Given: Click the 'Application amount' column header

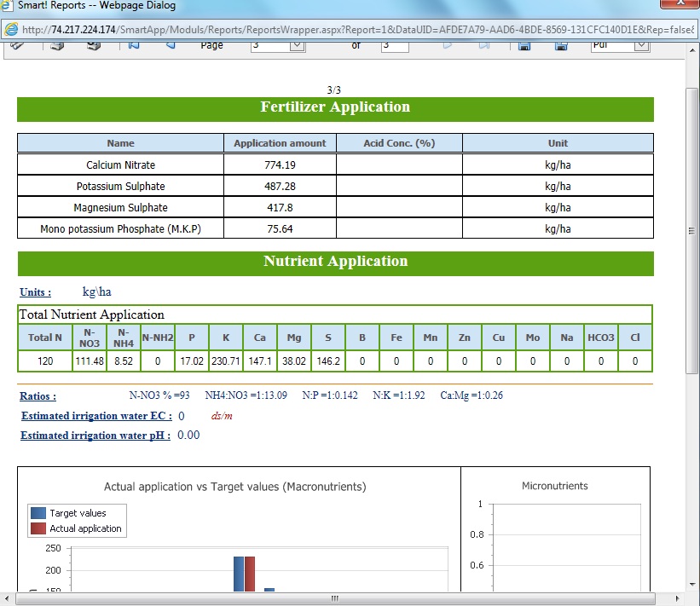Looking at the screenshot, I should [280, 143].
